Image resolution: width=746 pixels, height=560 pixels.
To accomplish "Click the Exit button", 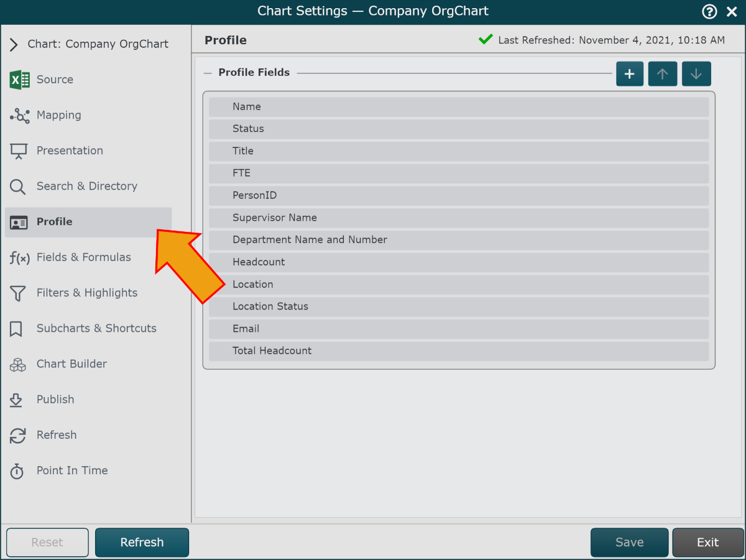I will coord(707,543).
